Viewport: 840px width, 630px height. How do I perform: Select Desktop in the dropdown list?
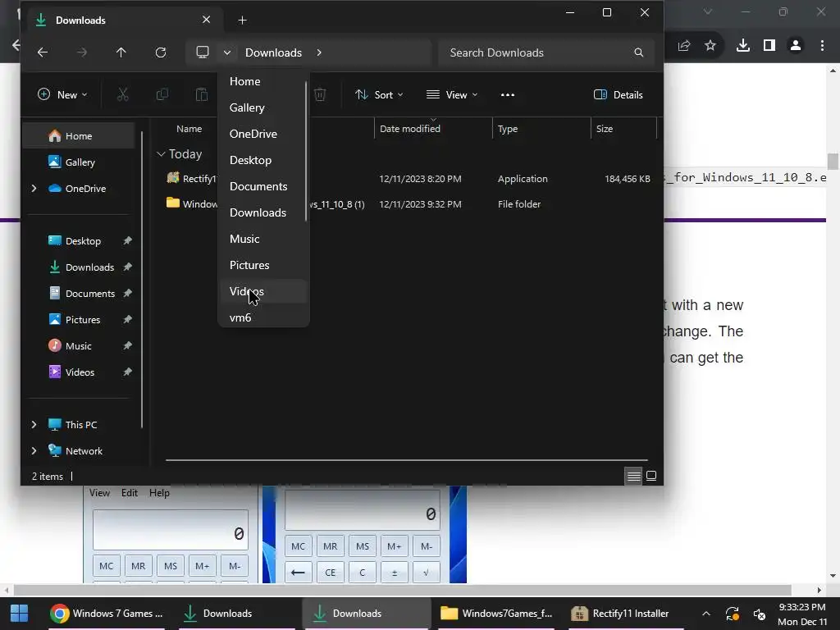click(x=263, y=160)
